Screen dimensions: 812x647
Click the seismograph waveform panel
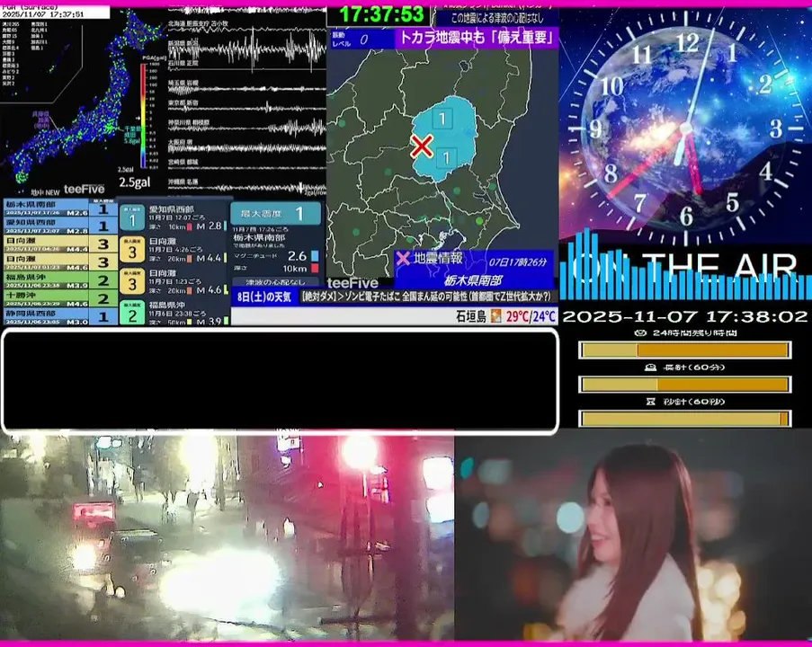(x=246, y=101)
